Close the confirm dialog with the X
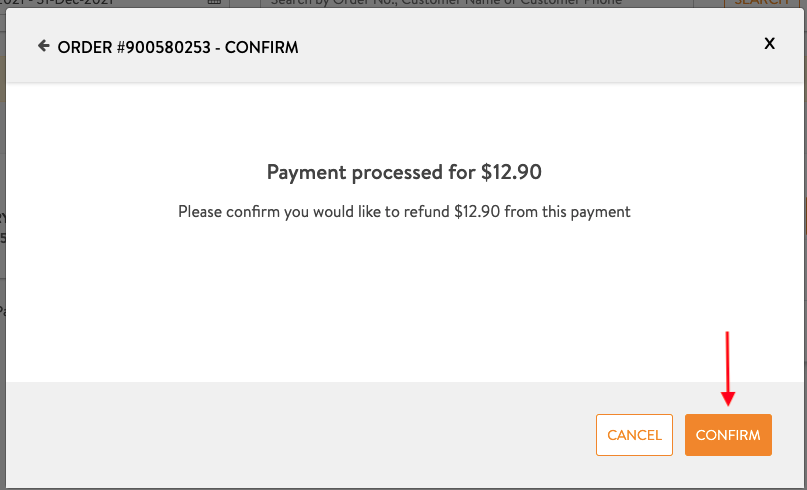The height and width of the screenshot is (490, 807). 769,44
